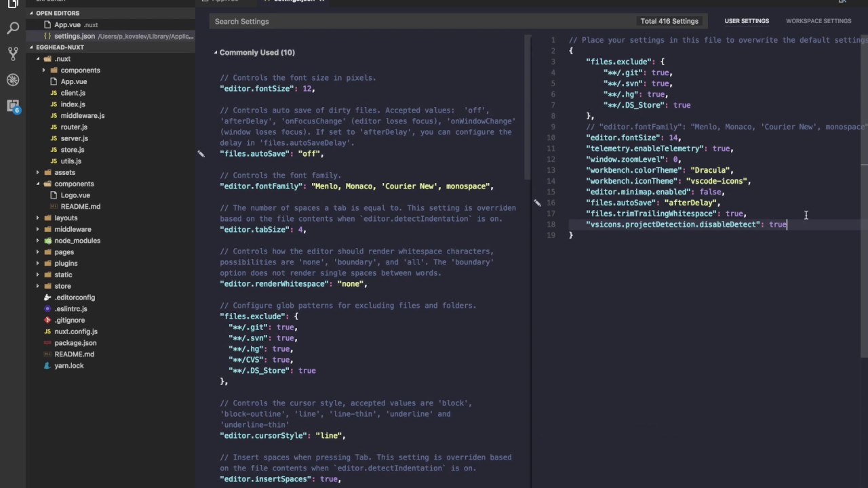The image size is (868, 488).
Task: Open the Search view in activity bar
Action: point(13,28)
